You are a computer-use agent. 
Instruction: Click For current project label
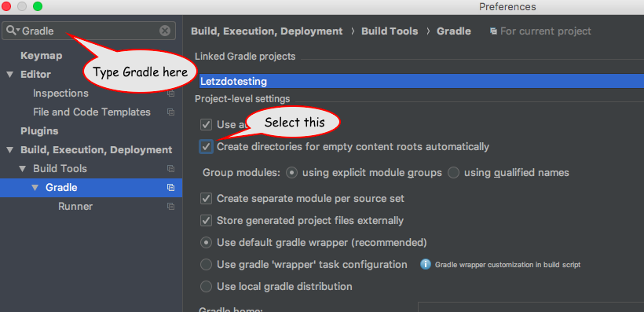point(546,31)
